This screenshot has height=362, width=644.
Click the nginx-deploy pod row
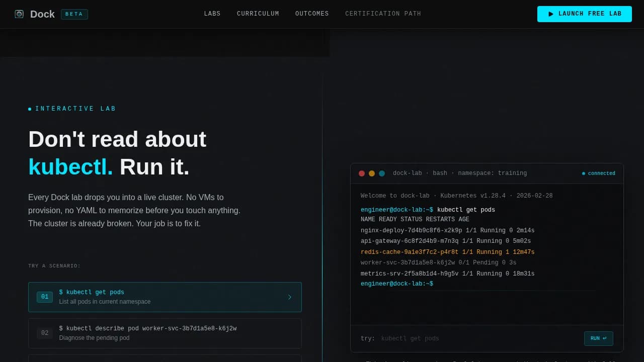pos(448,231)
